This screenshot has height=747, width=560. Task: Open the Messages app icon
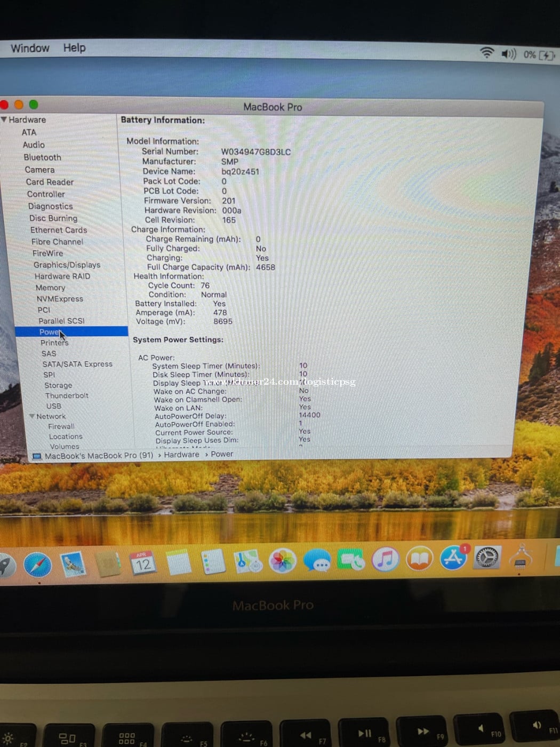317,561
